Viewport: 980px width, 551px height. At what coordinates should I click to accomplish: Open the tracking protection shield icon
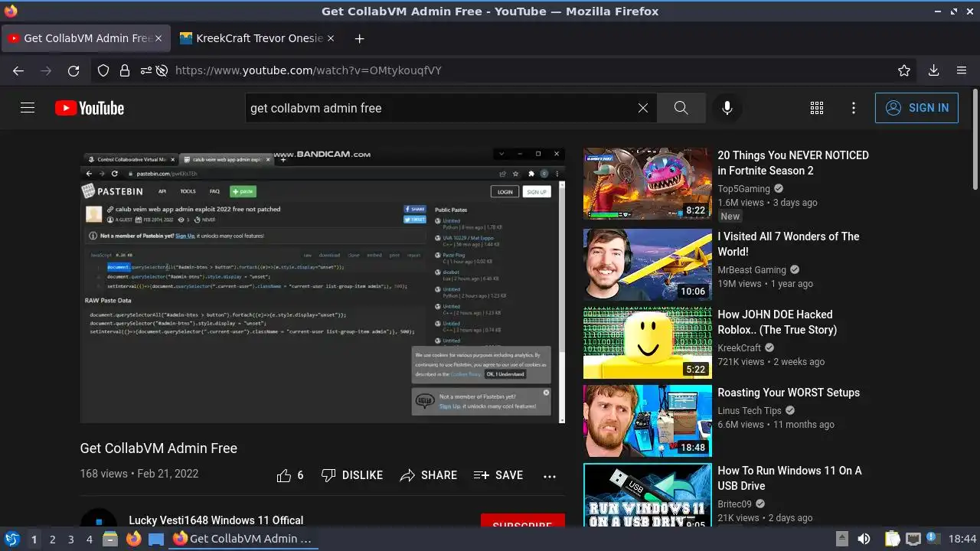(103, 70)
